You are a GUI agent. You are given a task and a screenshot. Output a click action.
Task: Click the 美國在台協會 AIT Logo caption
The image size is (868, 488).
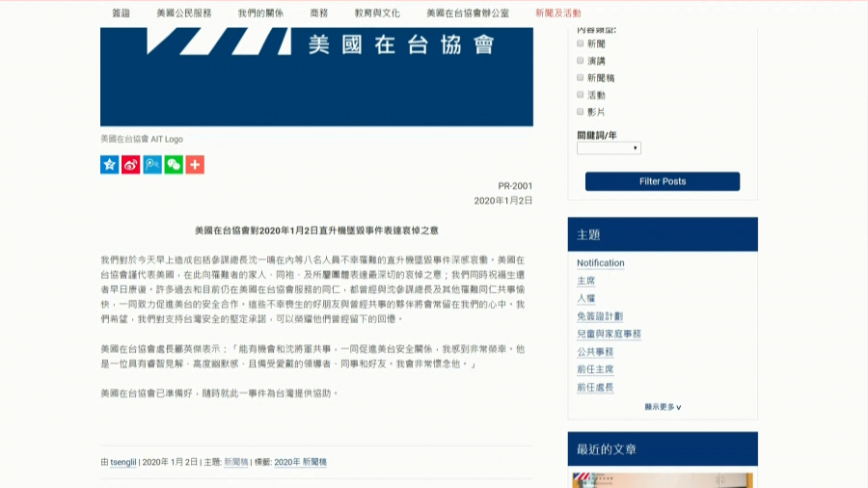coord(142,139)
